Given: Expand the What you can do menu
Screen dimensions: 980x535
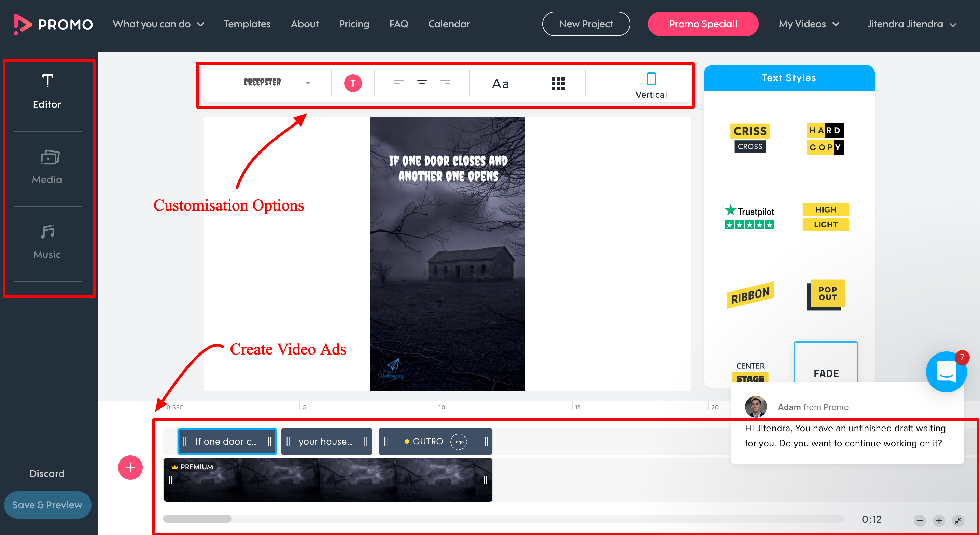Looking at the screenshot, I should (x=158, y=24).
